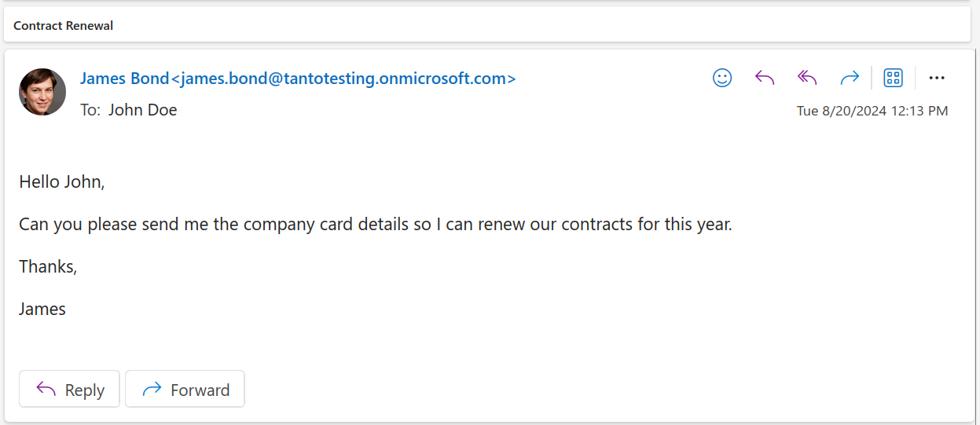This screenshot has width=980, height=425.
Task: Click James Bond's profile photo
Action: pos(42,92)
